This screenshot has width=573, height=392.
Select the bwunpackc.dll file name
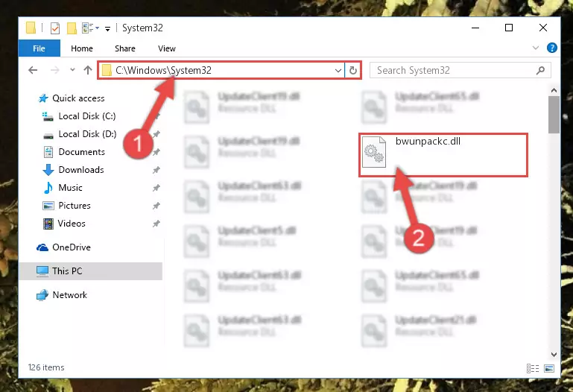[x=428, y=142]
